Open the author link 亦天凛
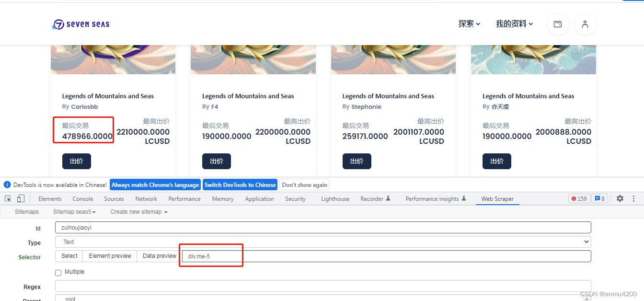Image resolution: width=644 pixels, height=301 pixels. pos(500,107)
